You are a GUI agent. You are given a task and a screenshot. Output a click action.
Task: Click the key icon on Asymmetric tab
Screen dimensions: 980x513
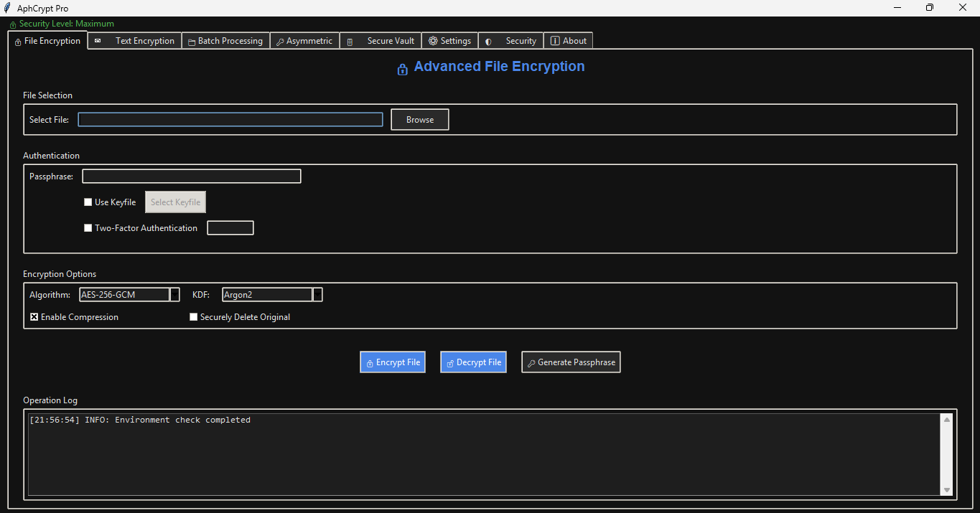(x=280, y=42)
